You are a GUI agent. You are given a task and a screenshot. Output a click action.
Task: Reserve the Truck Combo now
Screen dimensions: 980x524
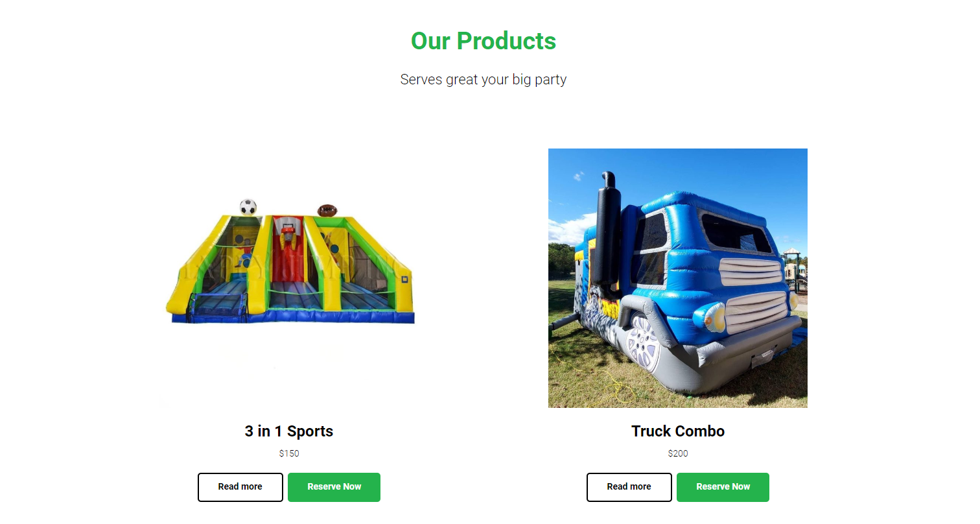click(723, 487)
